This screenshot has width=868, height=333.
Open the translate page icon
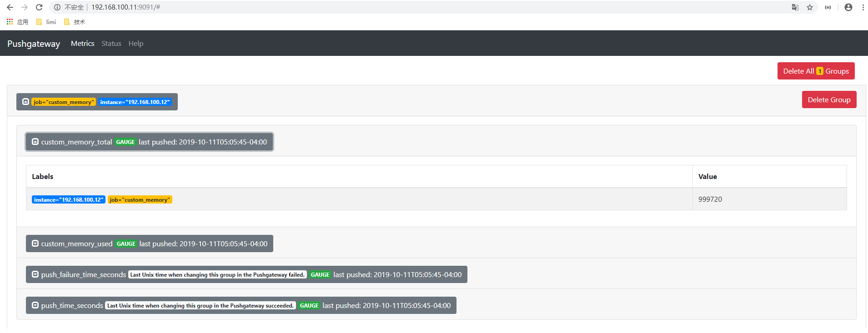click(795, 7)
